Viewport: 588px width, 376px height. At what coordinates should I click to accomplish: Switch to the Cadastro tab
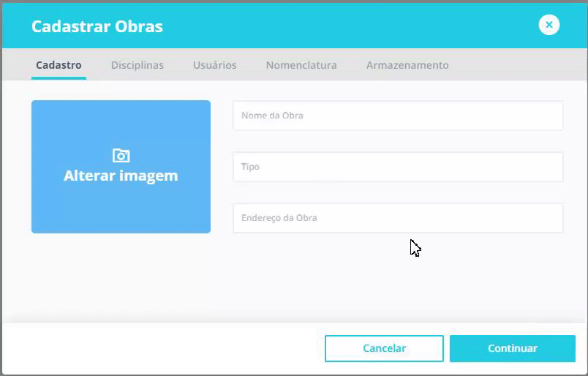pos(59,65)
